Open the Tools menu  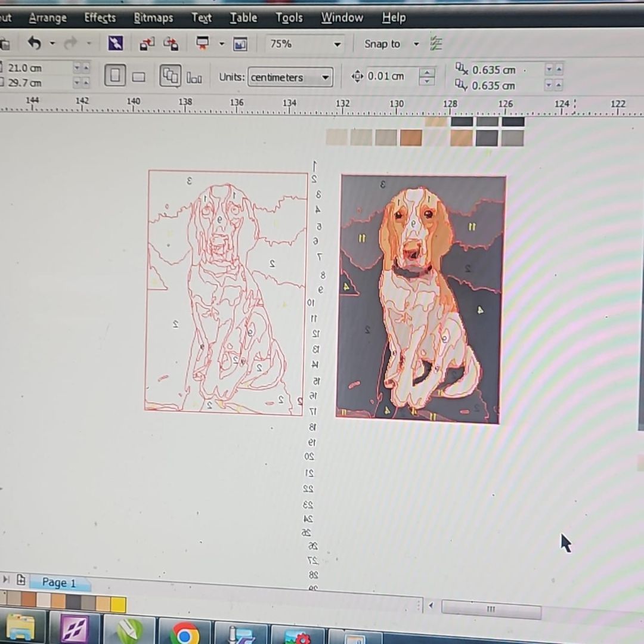[289, 18]
